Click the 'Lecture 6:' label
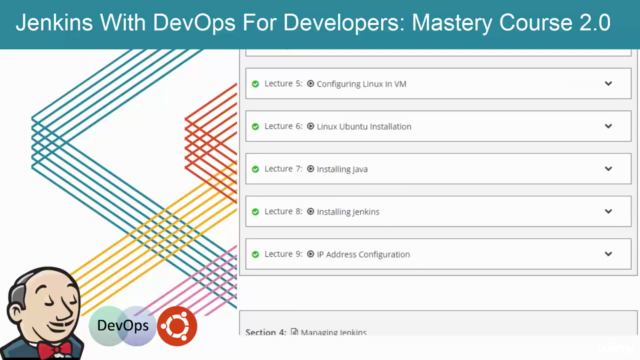Screen dimensions: 640x360 click(283, 126)
